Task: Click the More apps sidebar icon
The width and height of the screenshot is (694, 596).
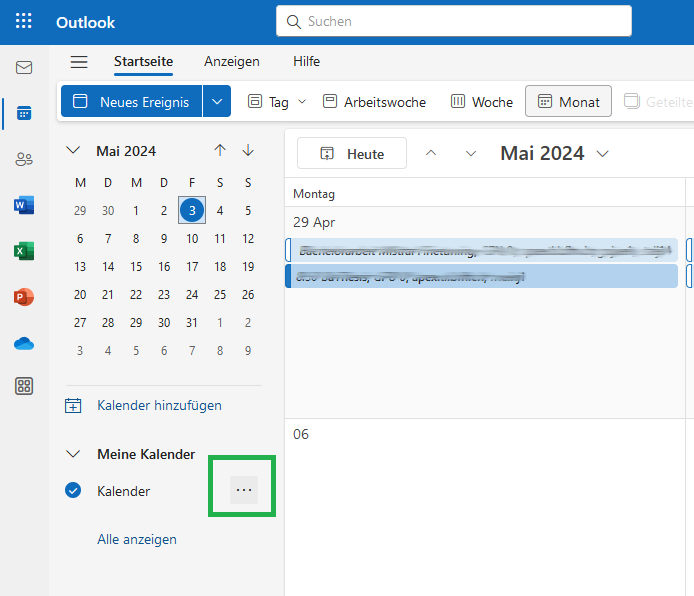Action: click(x=24, y=387)
